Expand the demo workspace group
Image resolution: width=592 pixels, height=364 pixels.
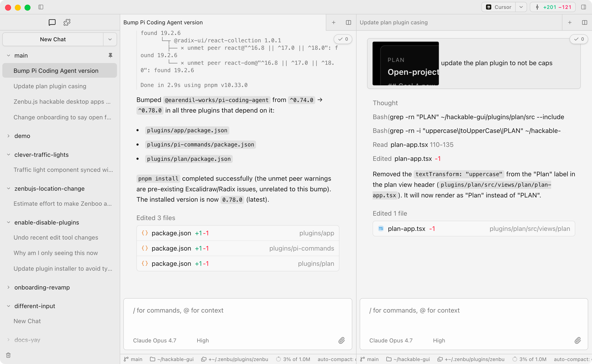point(8,136)
